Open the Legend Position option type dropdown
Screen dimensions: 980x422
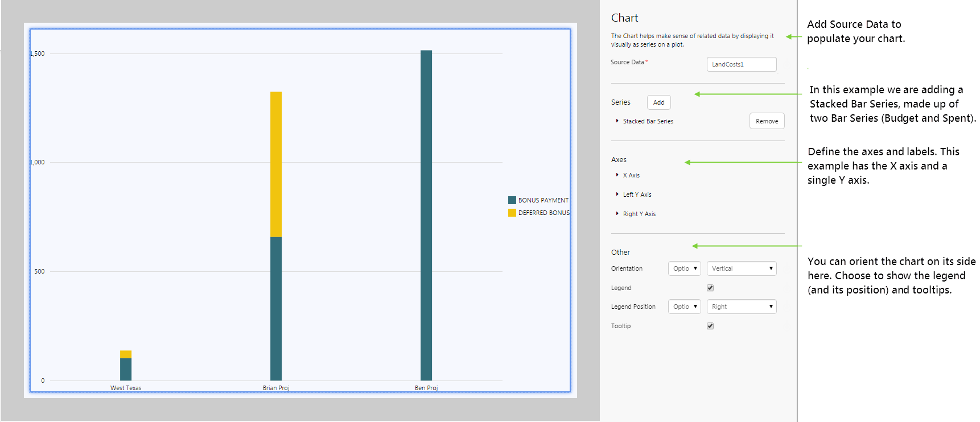point(684,307)
